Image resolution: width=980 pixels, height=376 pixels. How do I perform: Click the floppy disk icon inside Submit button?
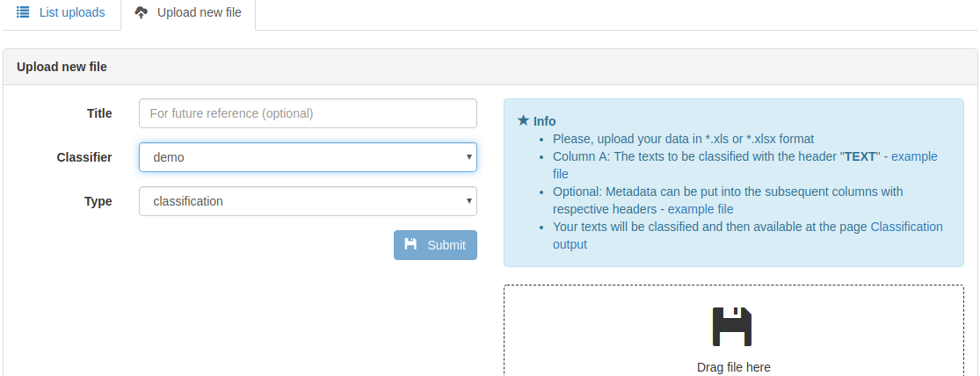(x=410, y=244)
